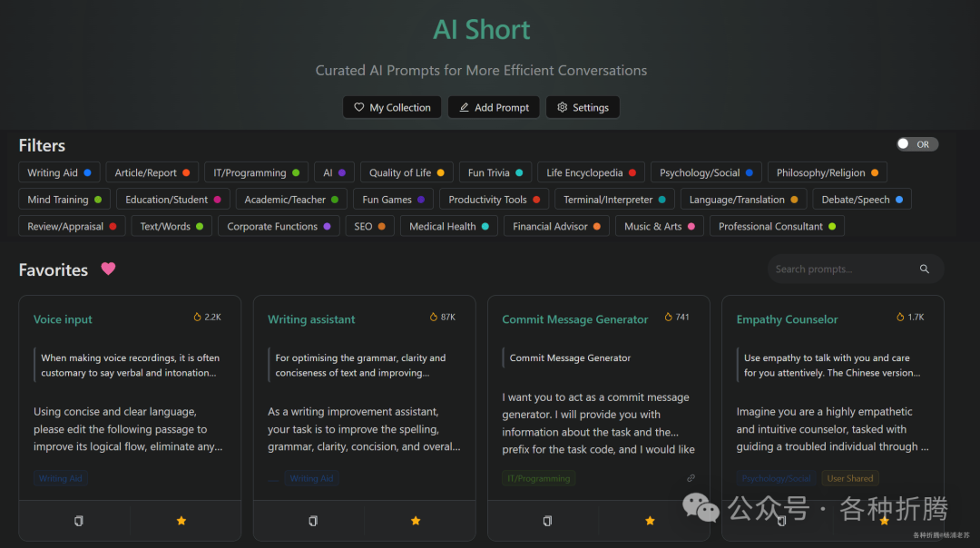Copy the Empathy Counselor prompt via clipboard icon
Image resolution: width=980 pixels, height=548 pixels.
pos(780,519)
